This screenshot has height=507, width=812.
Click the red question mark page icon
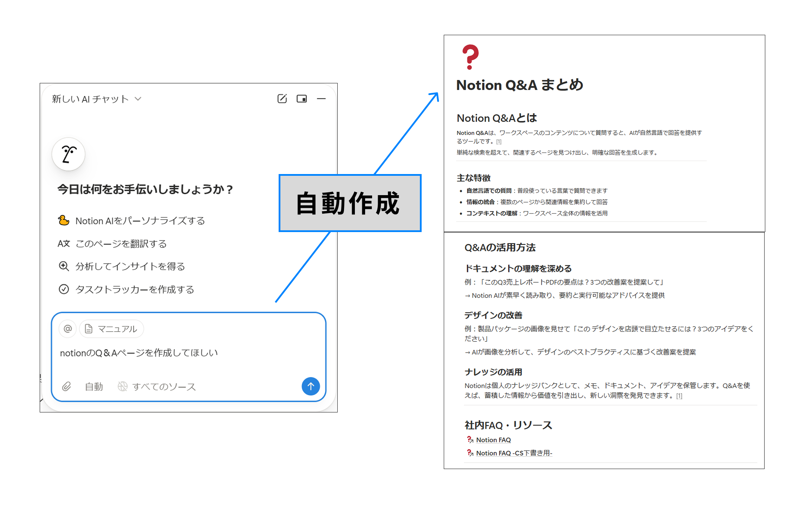(470, 57)
